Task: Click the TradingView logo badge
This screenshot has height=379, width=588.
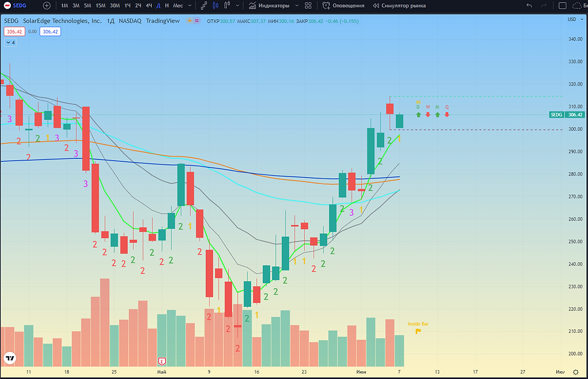Action: pos(10,358)
